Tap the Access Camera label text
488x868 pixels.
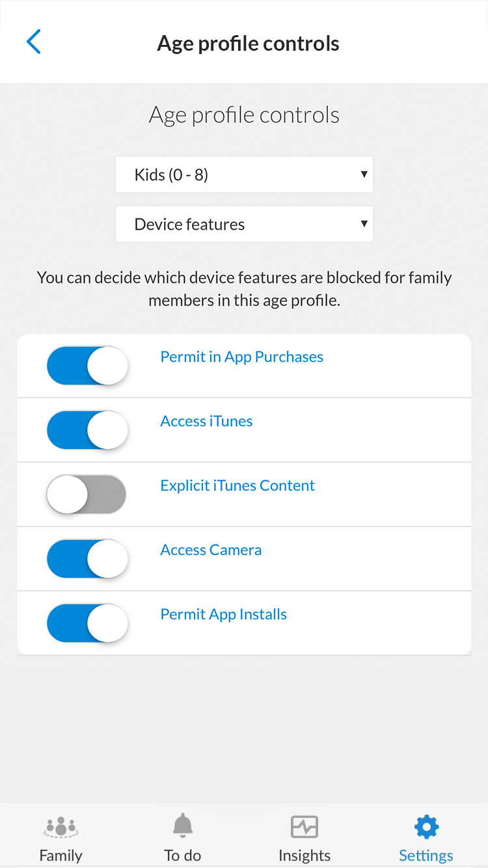point(211,550)
